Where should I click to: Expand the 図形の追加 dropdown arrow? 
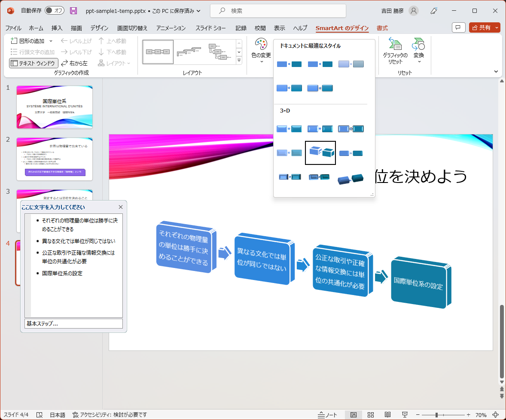[51, 41]
